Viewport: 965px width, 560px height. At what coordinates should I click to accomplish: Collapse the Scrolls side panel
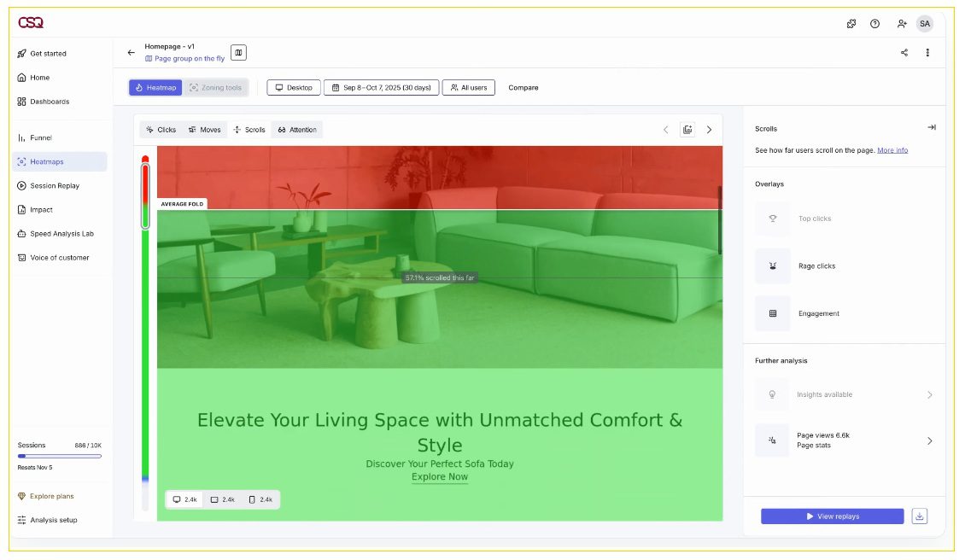pos(931,128)
